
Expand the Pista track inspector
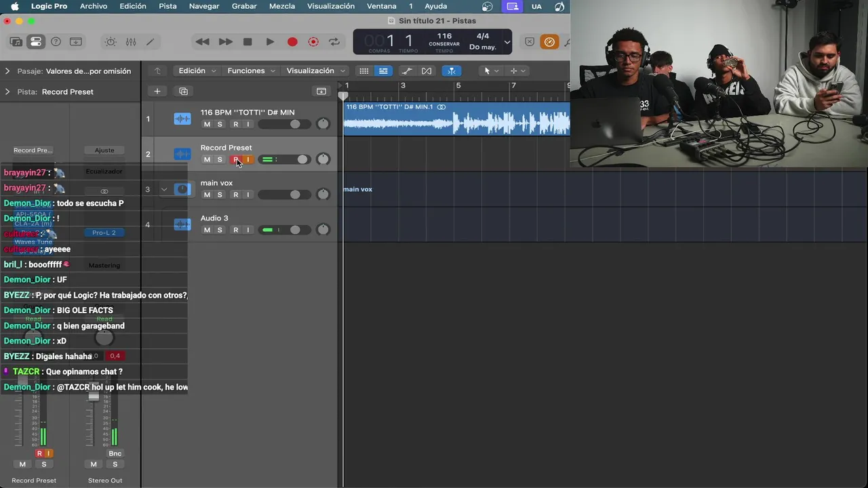coord(7,91)
